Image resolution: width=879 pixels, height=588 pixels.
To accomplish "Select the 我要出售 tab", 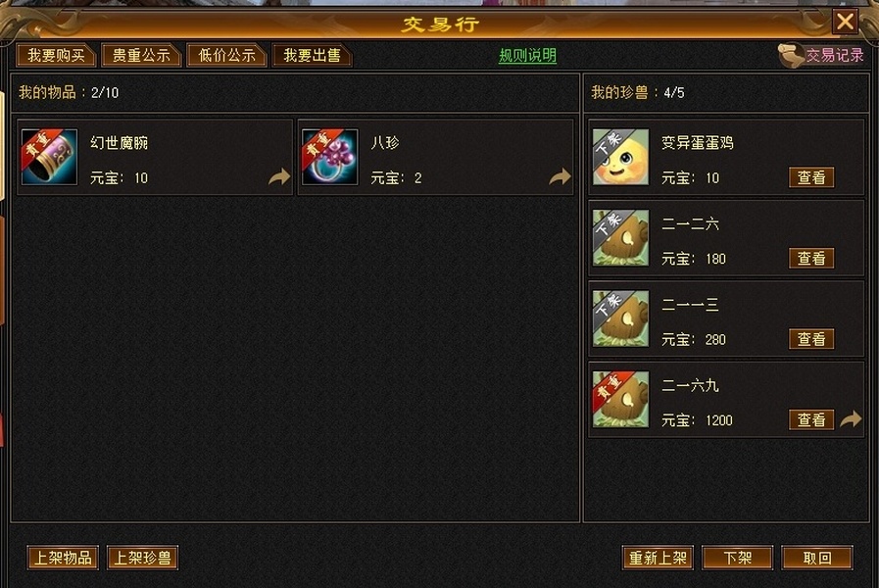I will pos(312,55).
